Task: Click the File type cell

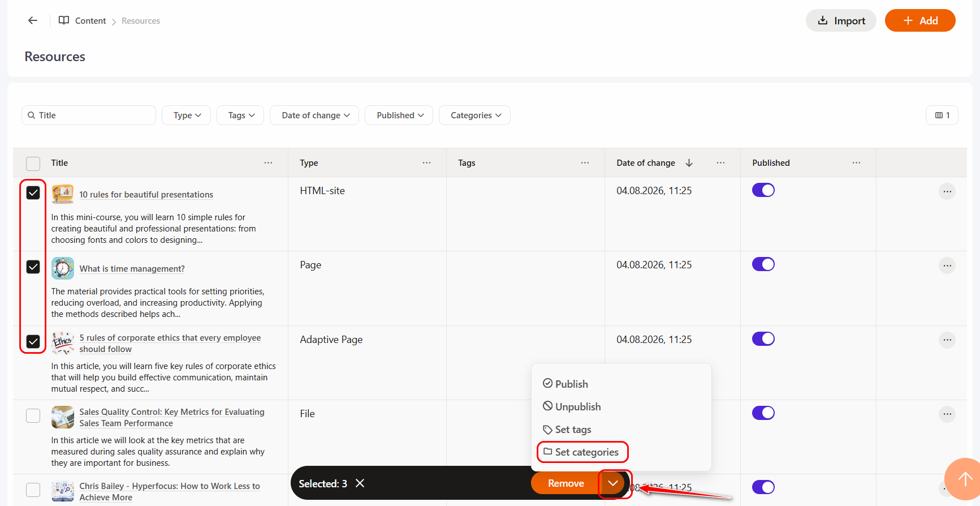Action: click(x=307, y=414)
